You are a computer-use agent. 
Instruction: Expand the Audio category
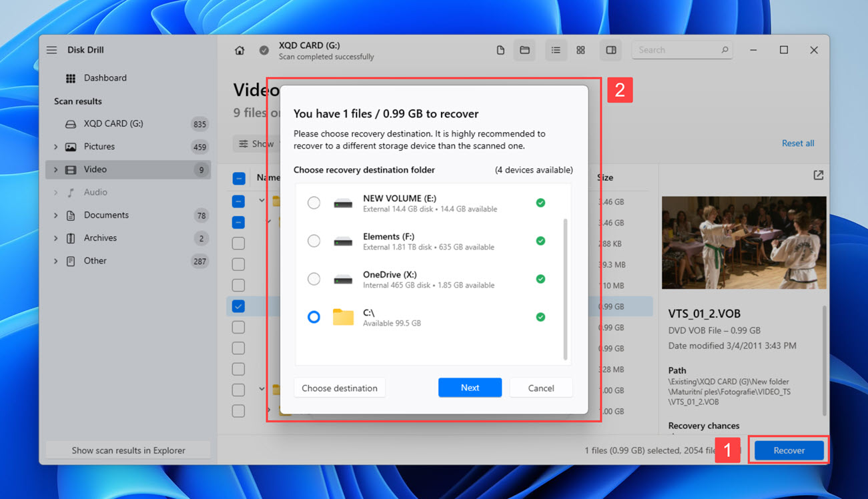click(55, 192)
